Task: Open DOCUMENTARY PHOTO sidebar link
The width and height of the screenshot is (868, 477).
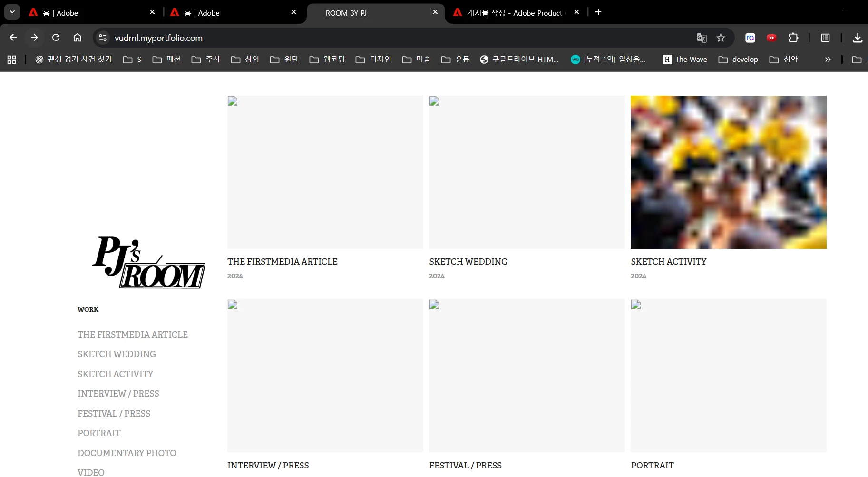Action: 127,453
